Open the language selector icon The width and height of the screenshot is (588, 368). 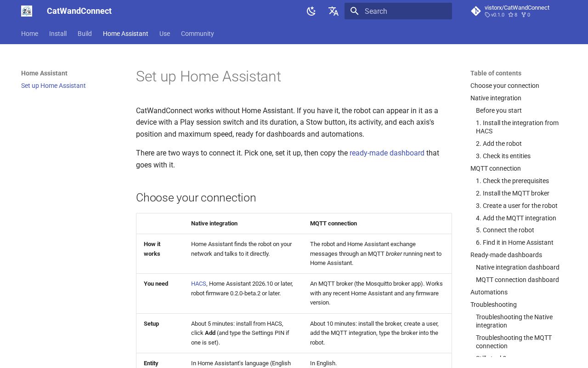pyautogui.click(x=334, y=11)
